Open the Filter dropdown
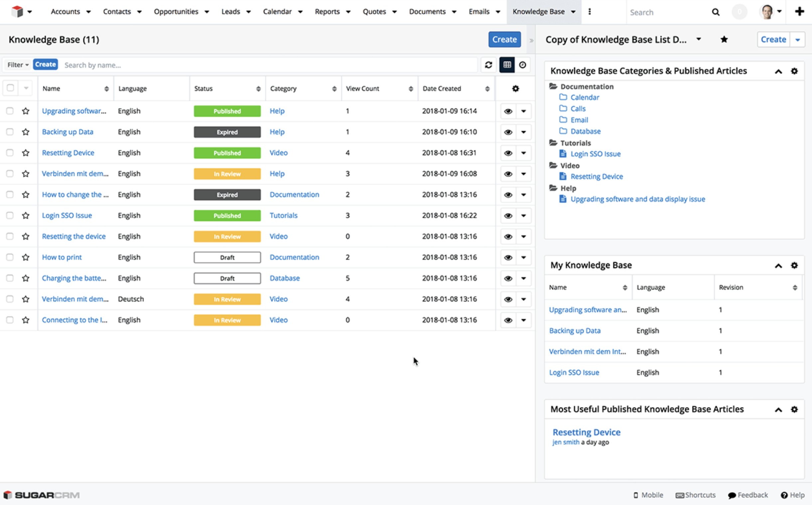812x505 pixels. point(18,65)
